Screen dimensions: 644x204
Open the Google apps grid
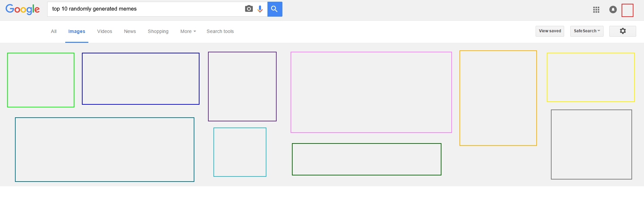point(596,10)
